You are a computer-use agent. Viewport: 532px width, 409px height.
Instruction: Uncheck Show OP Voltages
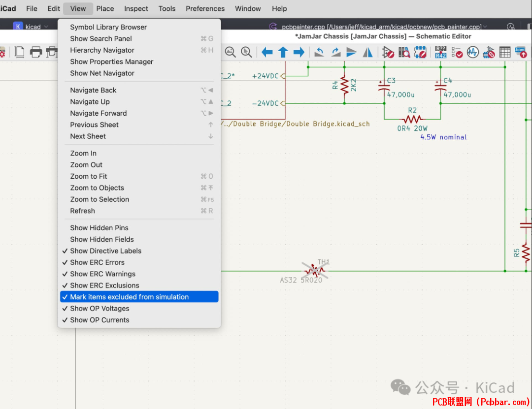click(x=139, y=309)
